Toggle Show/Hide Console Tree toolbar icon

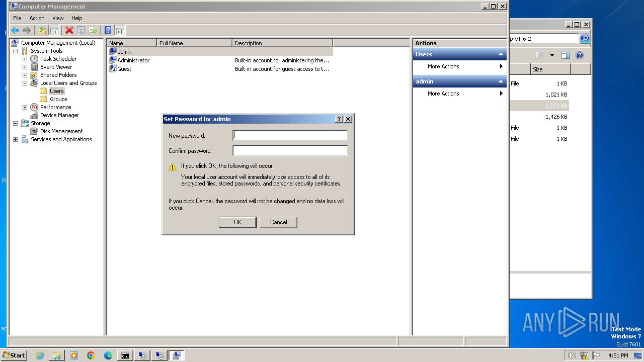(54, 30)
